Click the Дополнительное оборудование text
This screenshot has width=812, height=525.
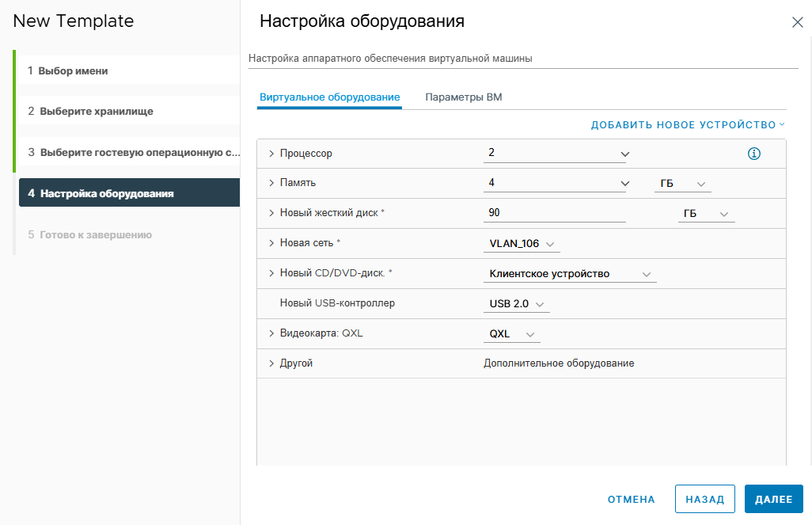(x=559, y=363)
